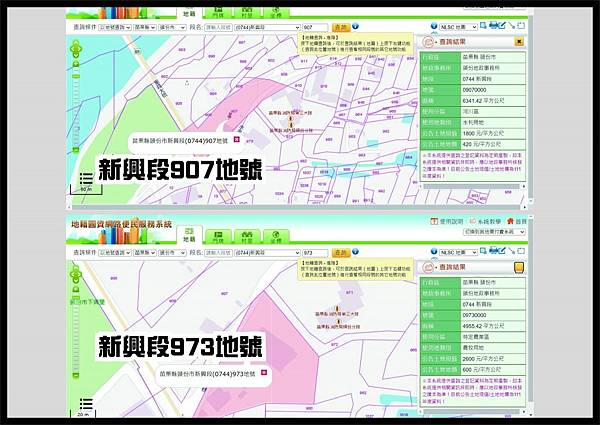Click the 查詢 button beside the 907 field
This screenshot has height=425, width=600.
click(341, 28)
